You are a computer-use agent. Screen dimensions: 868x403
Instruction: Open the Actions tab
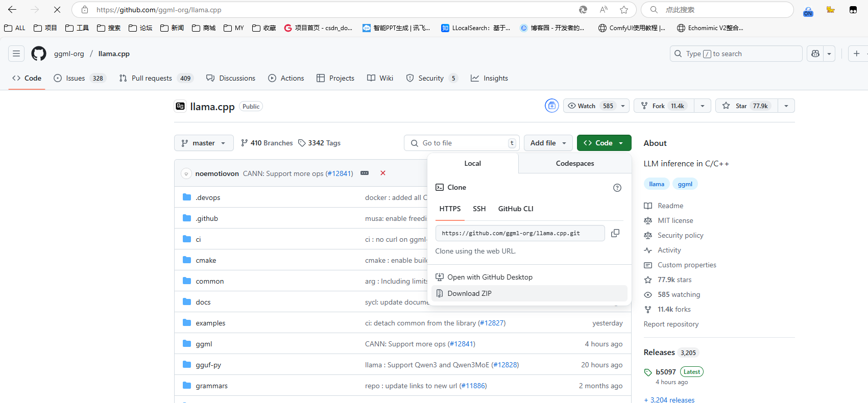286,78
